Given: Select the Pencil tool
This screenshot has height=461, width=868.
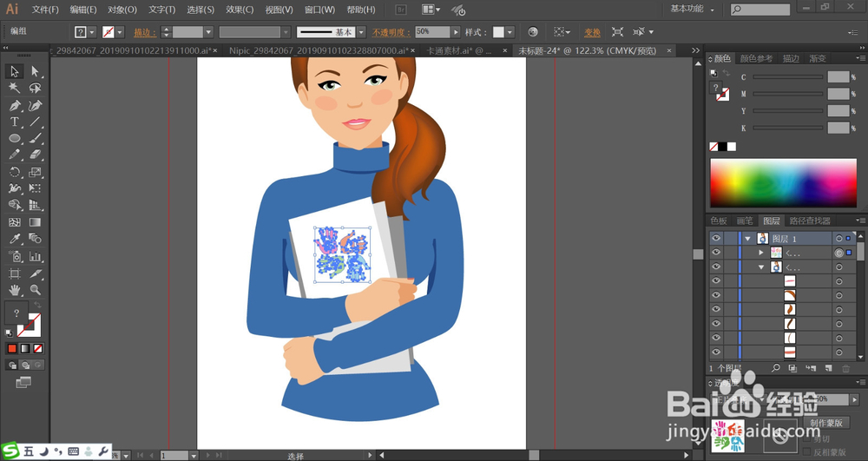Looking at the screenshot, I should pyautogui.click(x=15, y=155).
